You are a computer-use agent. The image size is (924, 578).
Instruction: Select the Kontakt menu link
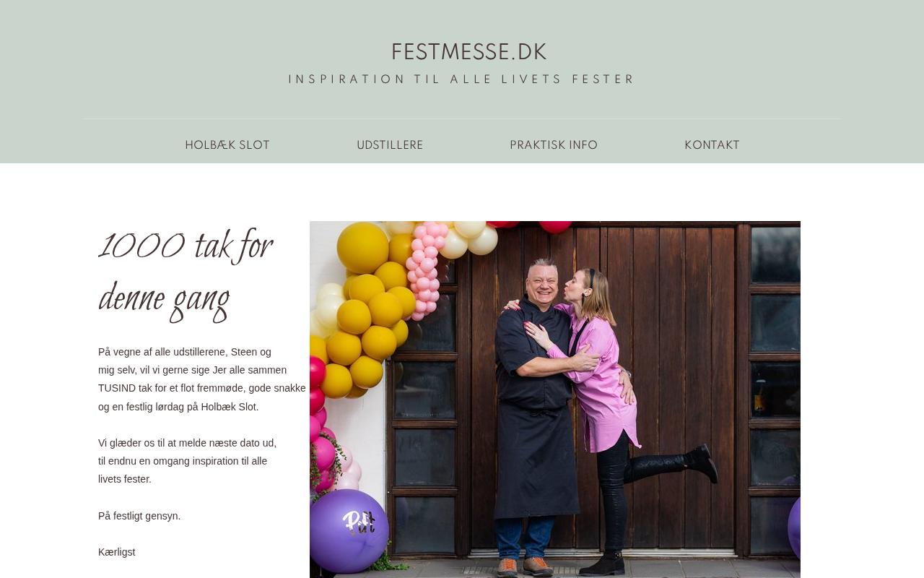(712, 145)
